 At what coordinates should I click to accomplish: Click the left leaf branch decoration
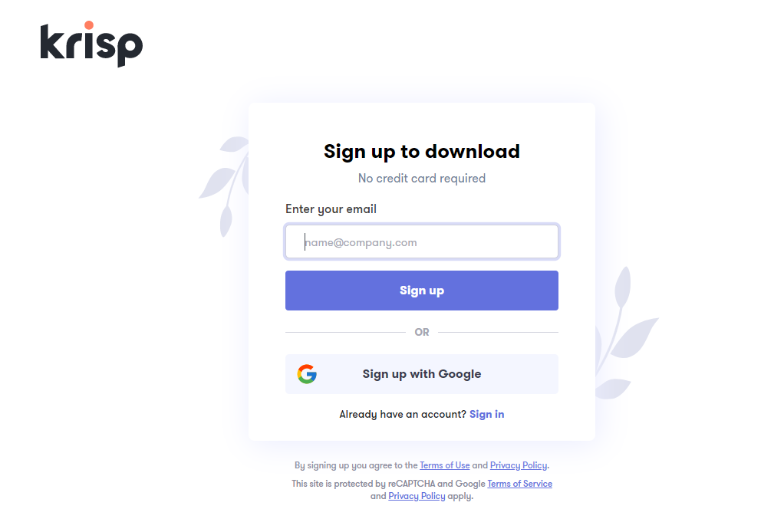click(225, 186)
